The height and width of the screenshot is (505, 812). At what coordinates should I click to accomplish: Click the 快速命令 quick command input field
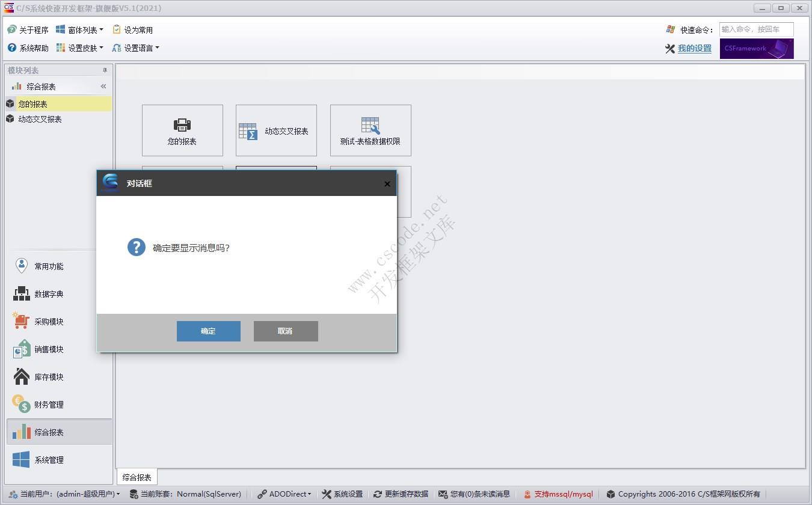[757, 29]
